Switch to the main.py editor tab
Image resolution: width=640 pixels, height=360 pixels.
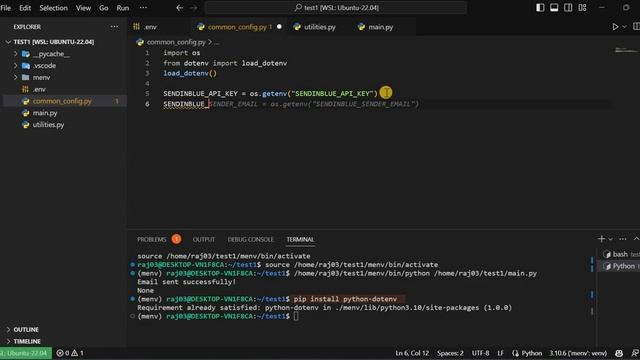tap(380, 27)
